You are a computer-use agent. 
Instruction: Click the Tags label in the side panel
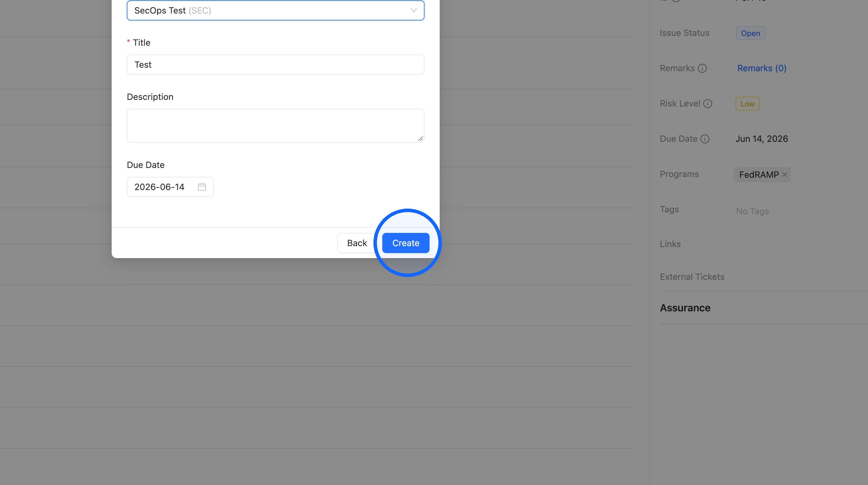click(x=669, y=209)
